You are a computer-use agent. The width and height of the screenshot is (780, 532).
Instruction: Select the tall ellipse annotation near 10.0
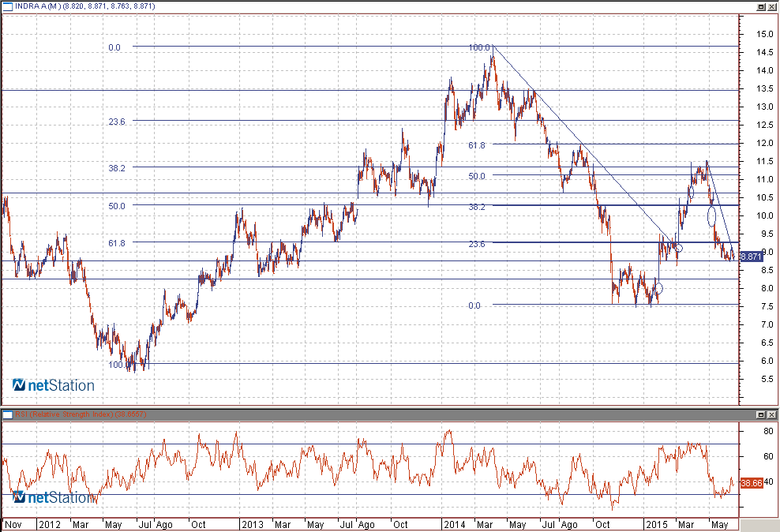[711, 215]
